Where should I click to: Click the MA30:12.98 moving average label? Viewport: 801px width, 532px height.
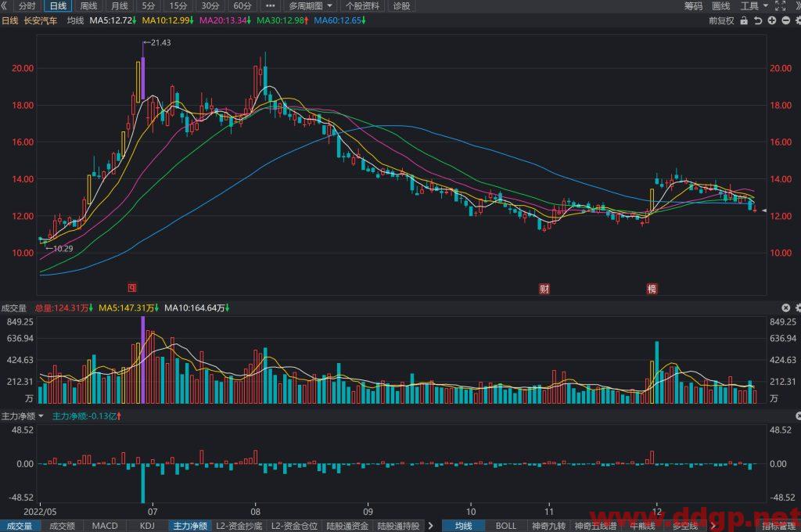[282, 20]
